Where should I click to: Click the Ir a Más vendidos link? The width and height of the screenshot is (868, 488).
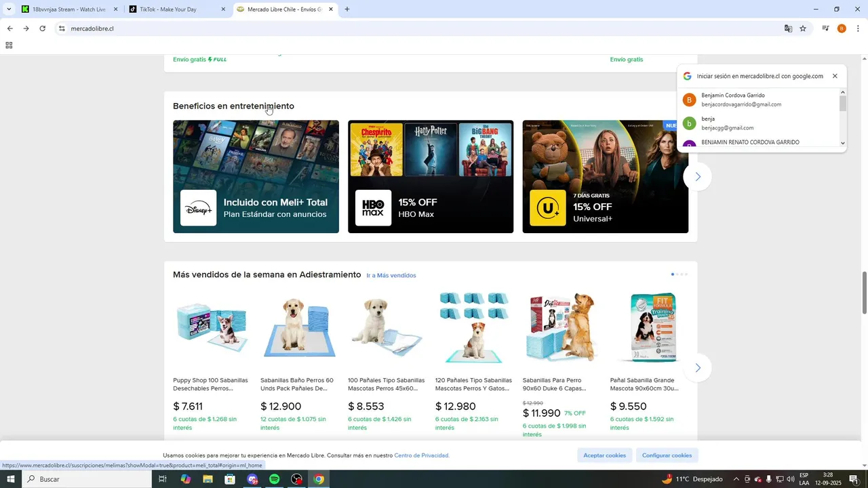[391, 275]
